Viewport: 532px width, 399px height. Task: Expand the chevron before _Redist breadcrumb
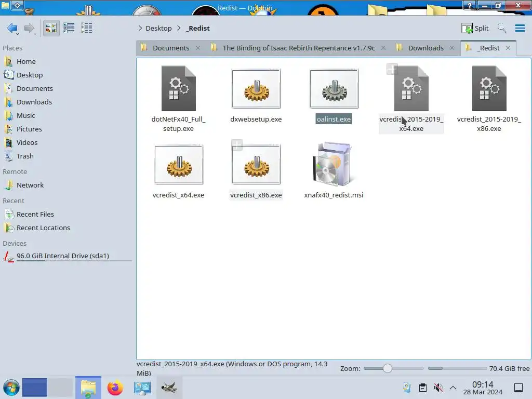(179, 28)
